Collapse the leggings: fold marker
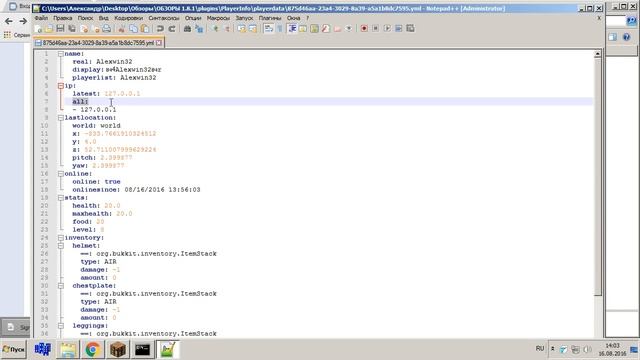The width and height of the screenshot is (640, 360). (60, 326)
